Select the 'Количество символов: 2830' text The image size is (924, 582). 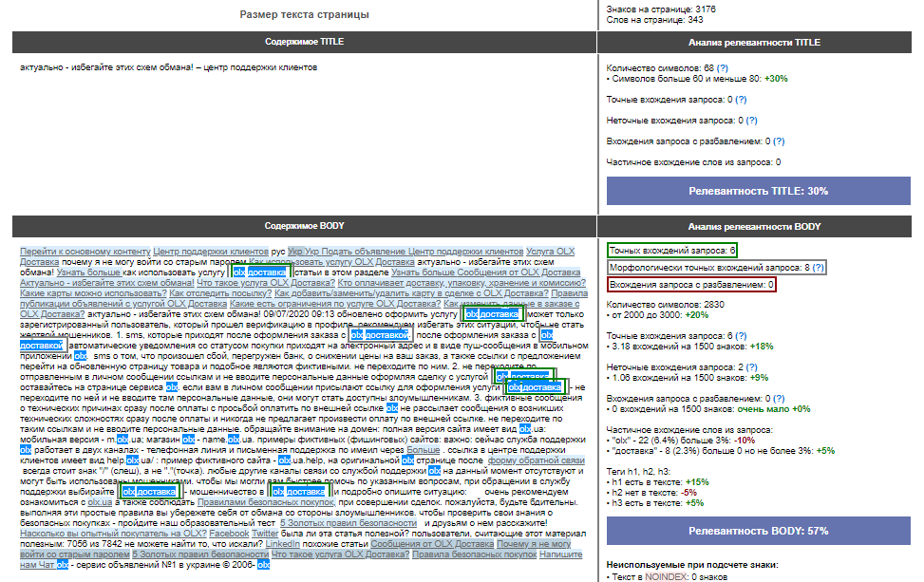666,305
